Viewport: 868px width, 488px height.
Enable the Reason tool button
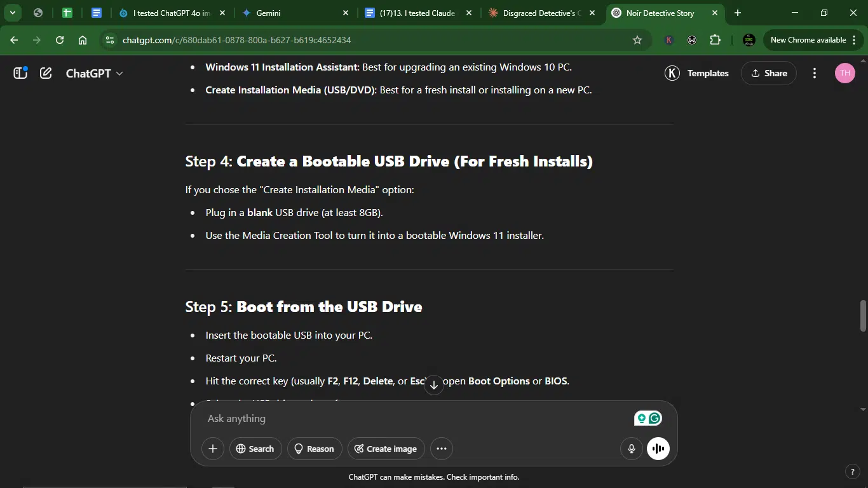tap(315, 449)
